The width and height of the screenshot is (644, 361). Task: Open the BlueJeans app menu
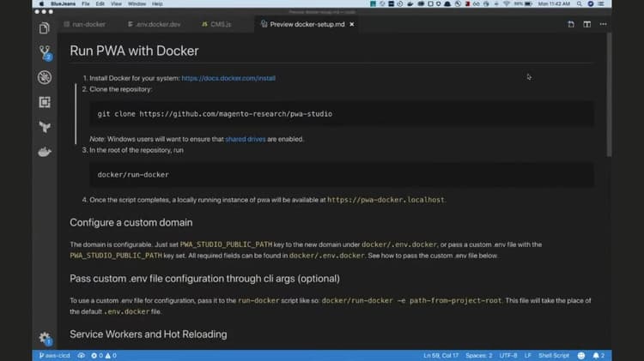63,3
